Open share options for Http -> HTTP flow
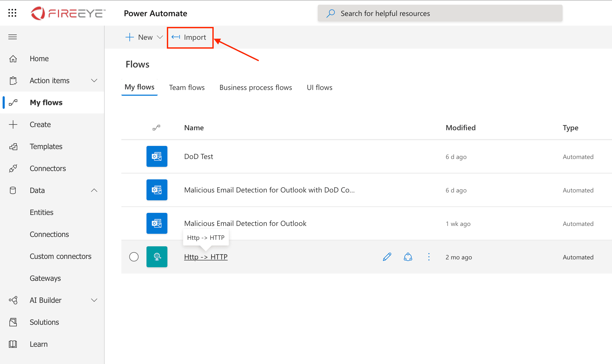 [408, 257]
